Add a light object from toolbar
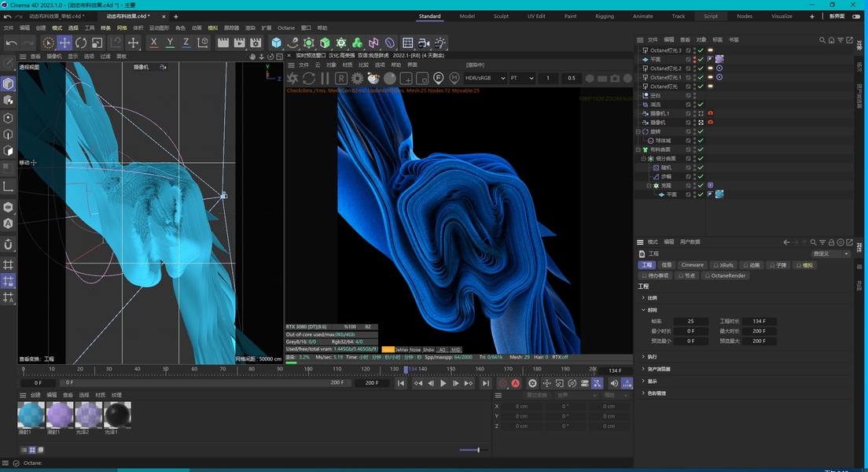 (440, 42)
